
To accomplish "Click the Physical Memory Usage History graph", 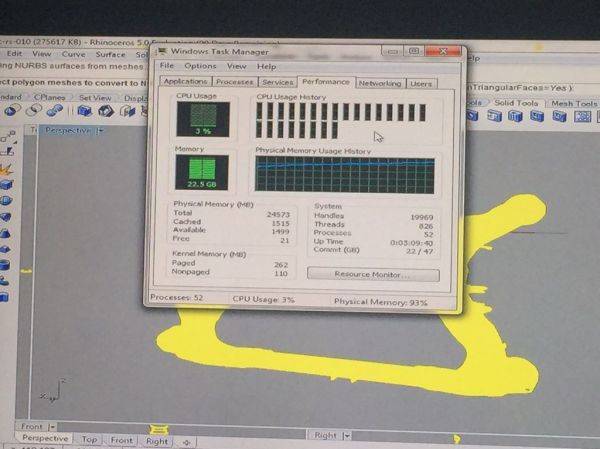I will point(345,175).
